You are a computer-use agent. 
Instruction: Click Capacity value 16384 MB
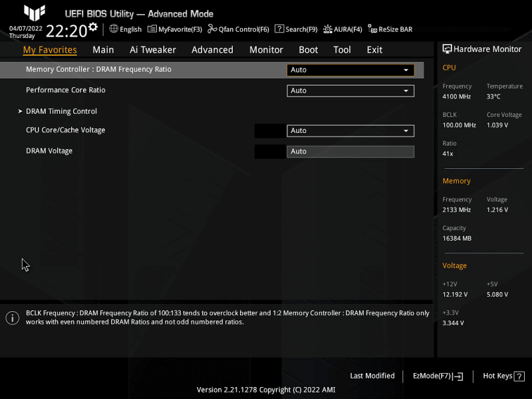pos(457,239)
